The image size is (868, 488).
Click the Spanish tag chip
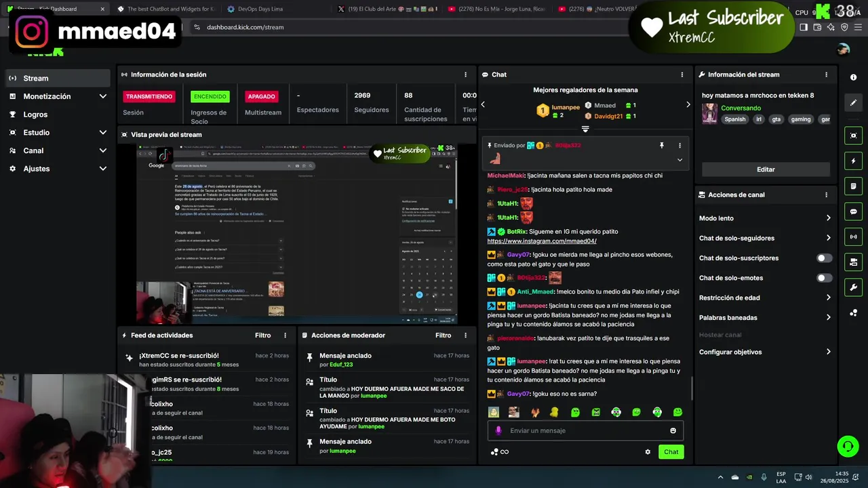click(x=734, y=119)
